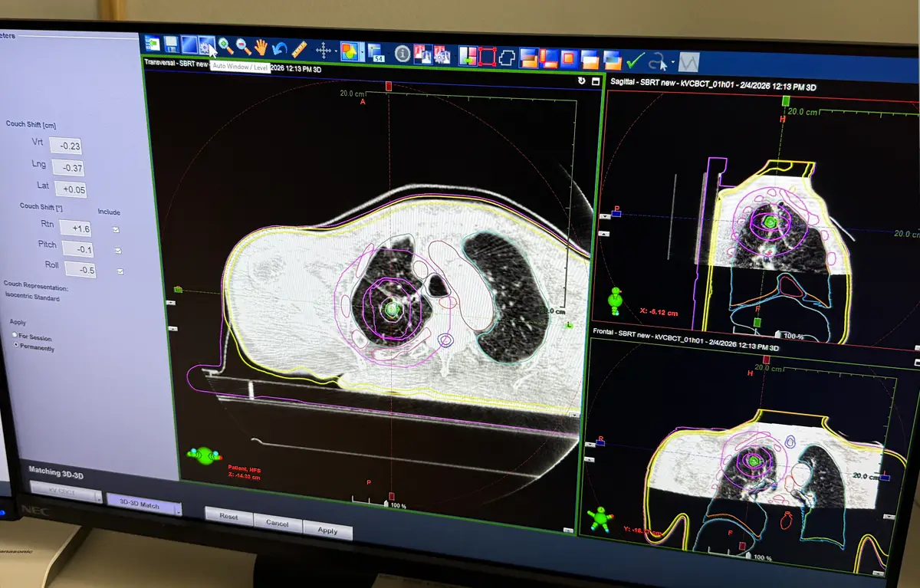Select the crosshair move tool on the toolbar
The width and height of the screenshot is (920, 588).
tap(323, 50)
